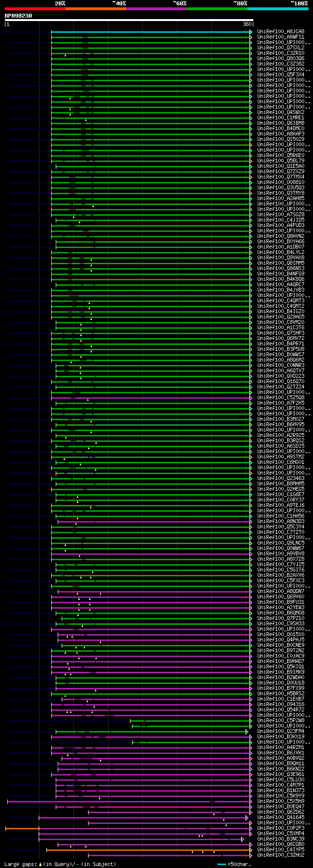The height and width of the screenshot is (868, 313).
Task: Click the purple ~60% identity legend segment
Action: (x=156, y=9)
